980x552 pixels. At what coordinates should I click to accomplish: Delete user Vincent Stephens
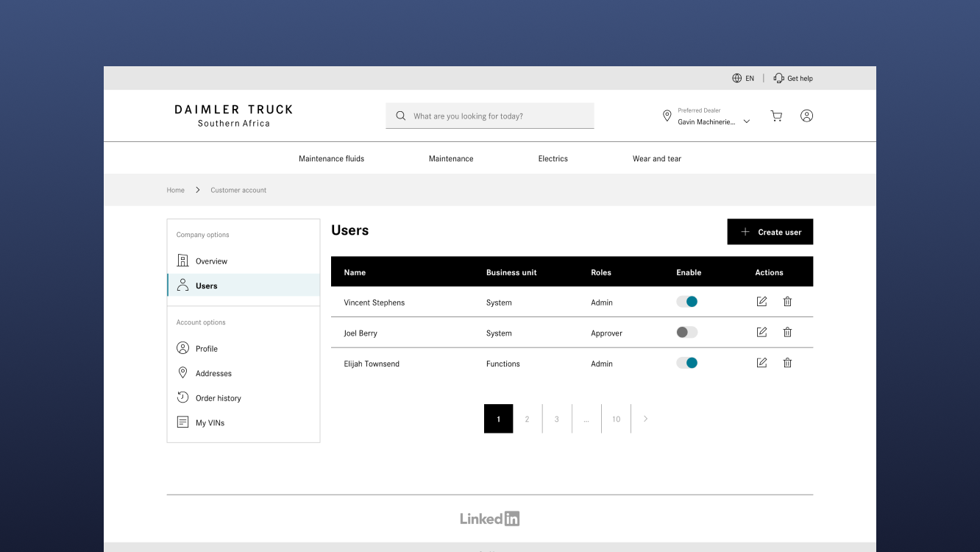click(x=787, y=302)
